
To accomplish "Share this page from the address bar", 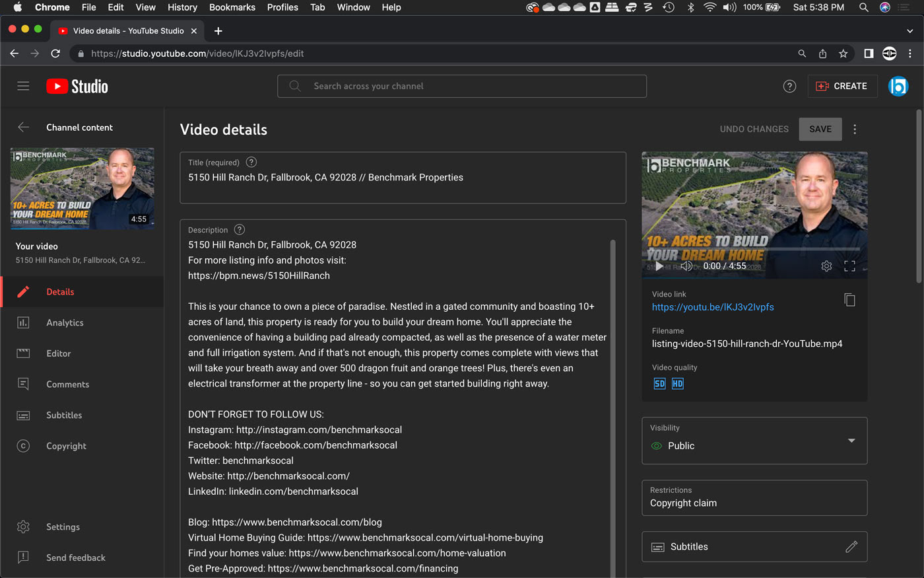I will coord(822,54).
